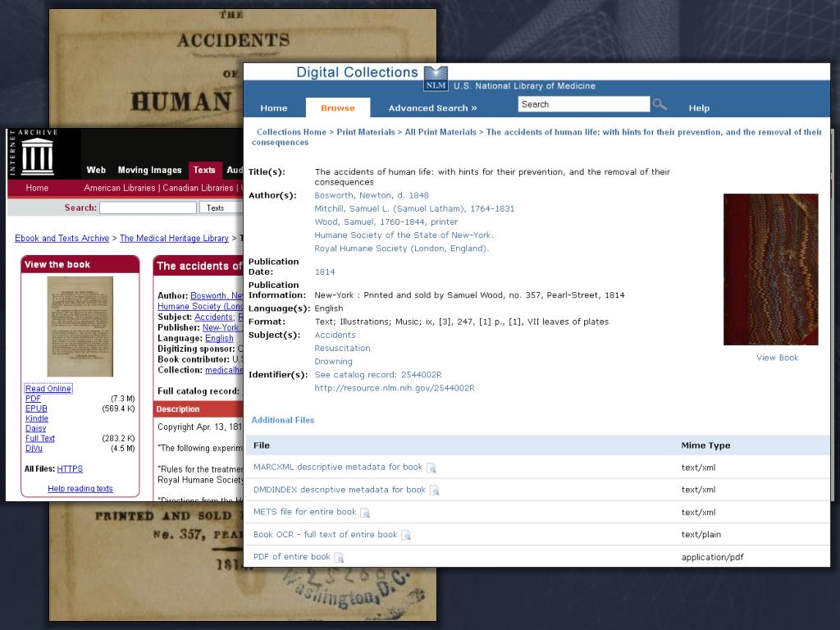
Task: Open All Files HTTPS link
Action: click(x=70, y=468)
